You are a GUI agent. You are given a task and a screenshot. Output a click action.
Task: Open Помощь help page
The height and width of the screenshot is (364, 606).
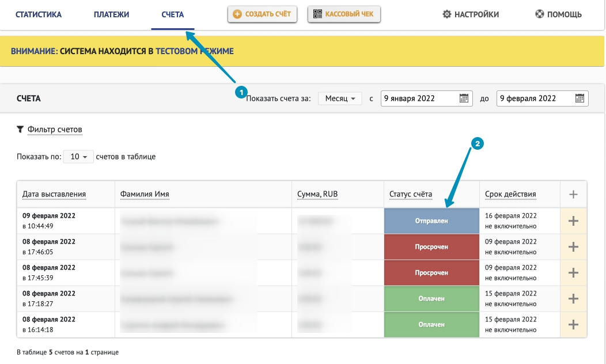coord(558,14)
